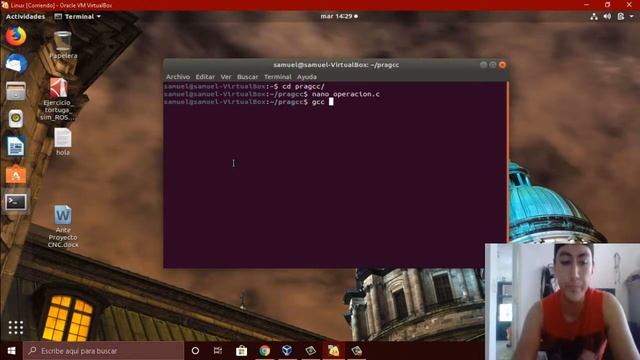The image size is (640, 360).
Task: Launch Thunderbird mail from the dock
Action: [16, 64]
